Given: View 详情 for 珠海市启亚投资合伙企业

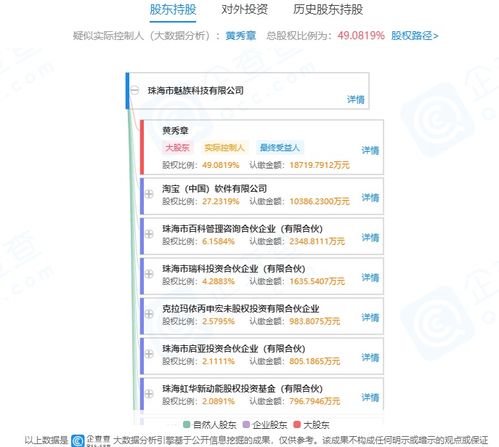Looking at the screenshot, I should [x=370, y=358].
